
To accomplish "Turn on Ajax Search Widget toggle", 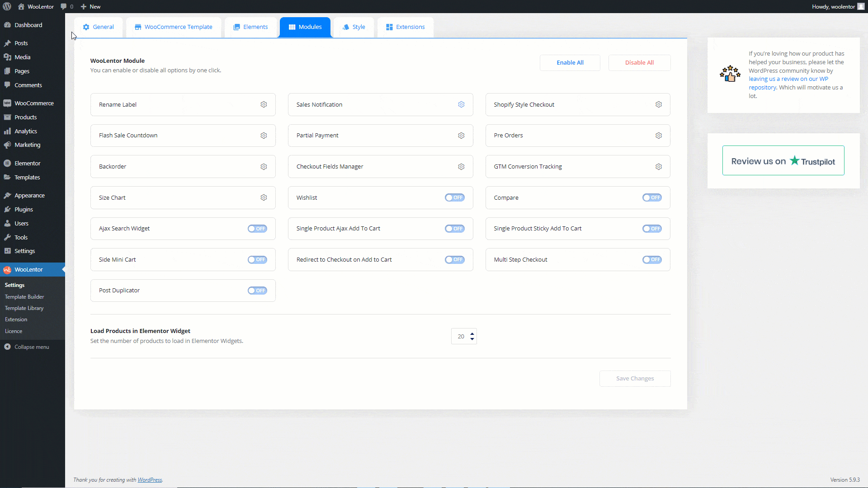I will 257,229.
